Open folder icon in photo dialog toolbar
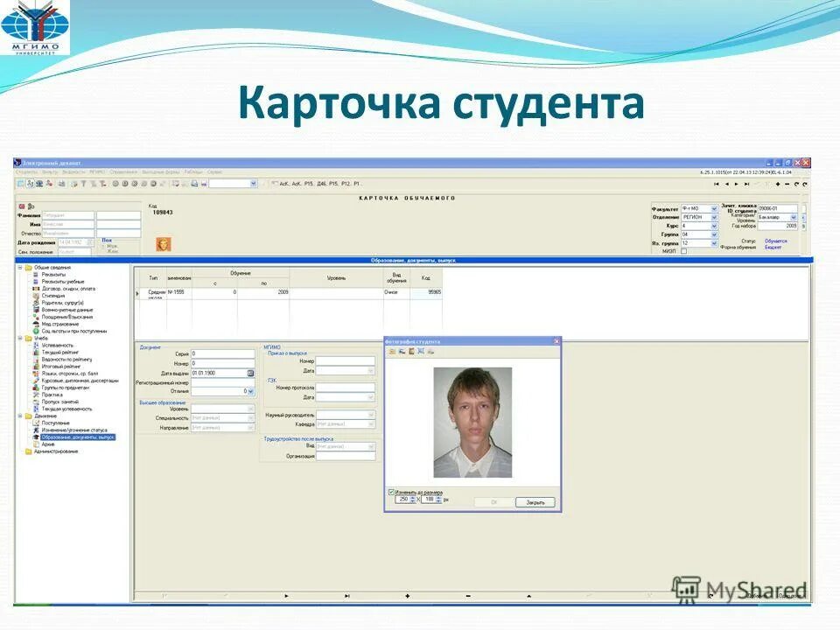The height and width of the screenshot is (630, 840). 392,352
